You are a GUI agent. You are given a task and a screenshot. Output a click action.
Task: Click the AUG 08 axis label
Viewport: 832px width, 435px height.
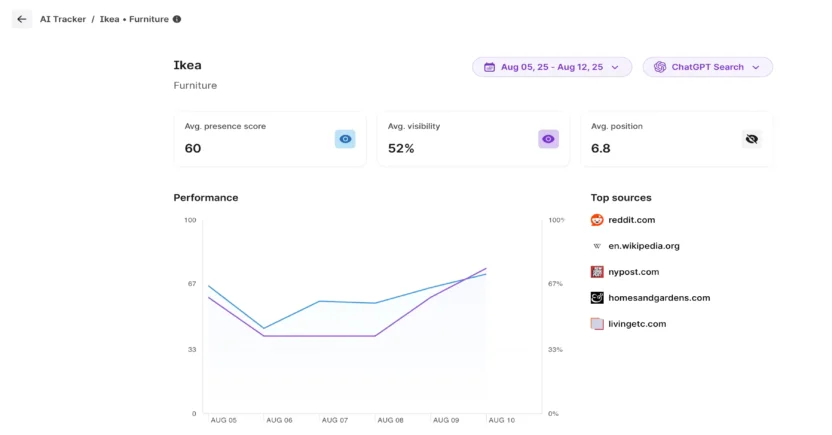tap(391, 420)
